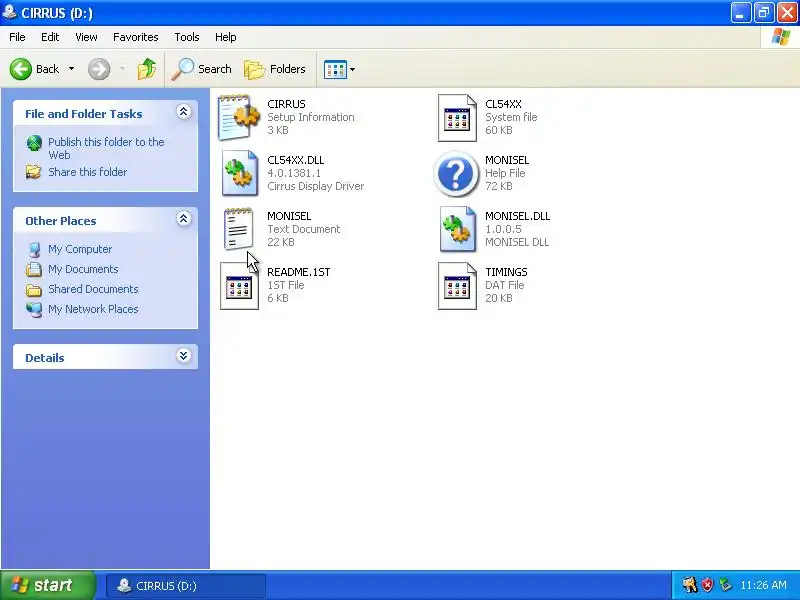Open the Tools menu
This screenshot has width=800, height=600.
point(187,37)
